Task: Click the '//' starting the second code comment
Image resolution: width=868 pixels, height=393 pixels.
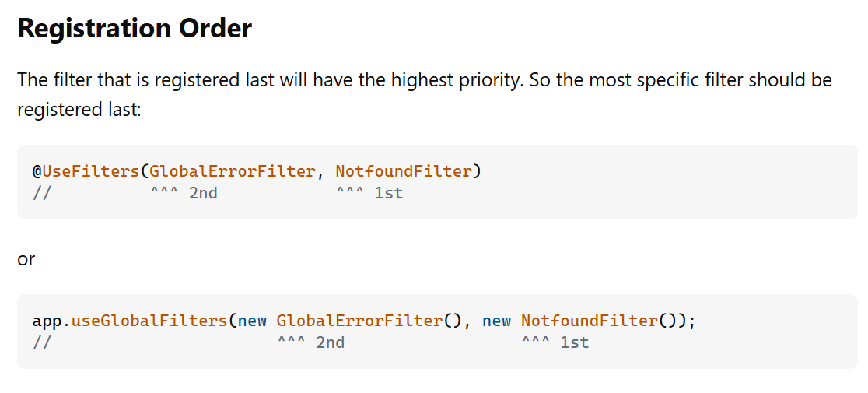Action: coord(42,342)
